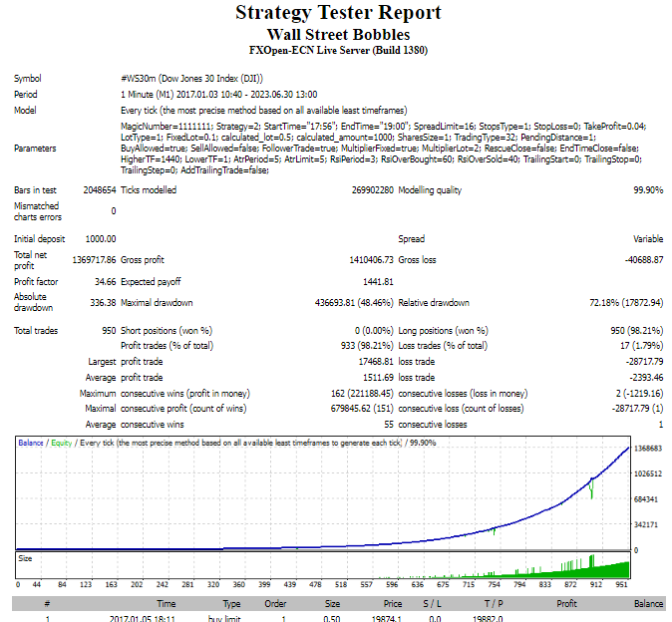The image size is (672, 622).
Task: Click gross profit value 1410406.73
Action: coord(371,260)
